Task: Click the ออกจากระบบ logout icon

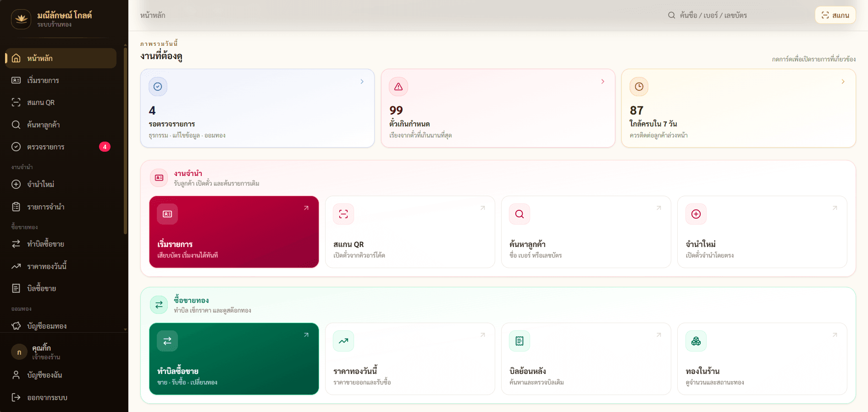Action: [x=16, y=397]
